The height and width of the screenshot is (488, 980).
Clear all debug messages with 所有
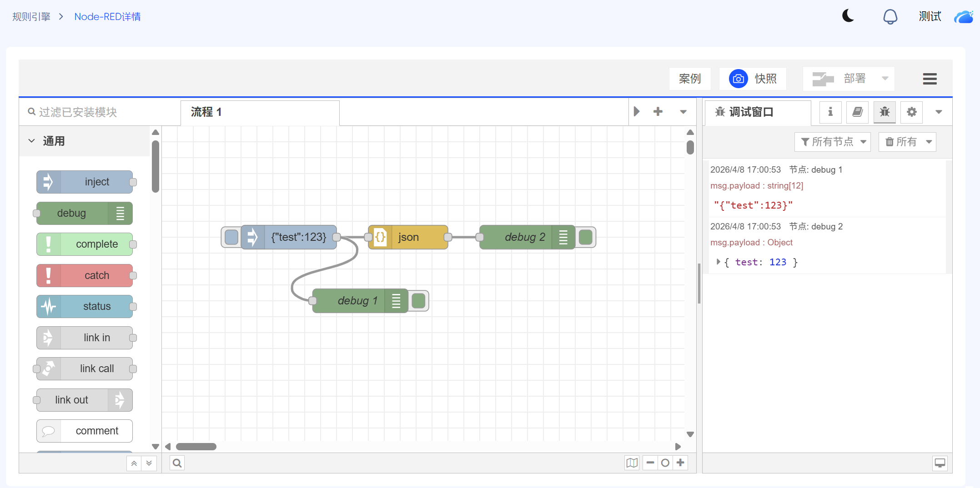click(901, 142)
